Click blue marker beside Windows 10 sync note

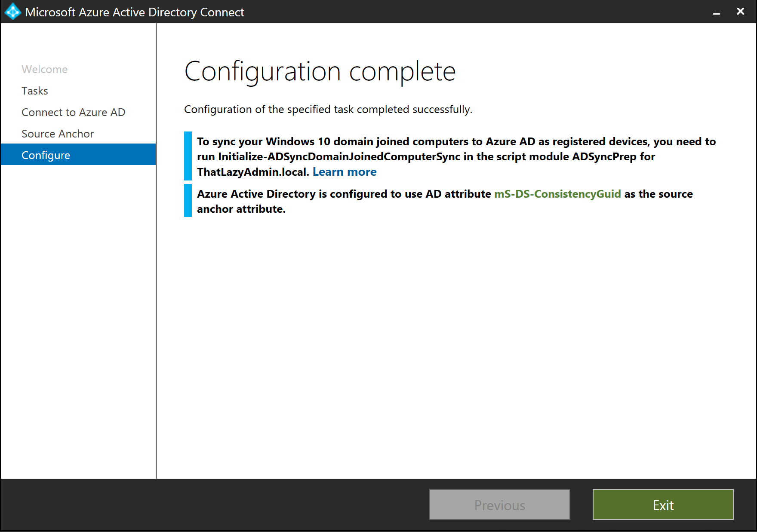point(188,156)
